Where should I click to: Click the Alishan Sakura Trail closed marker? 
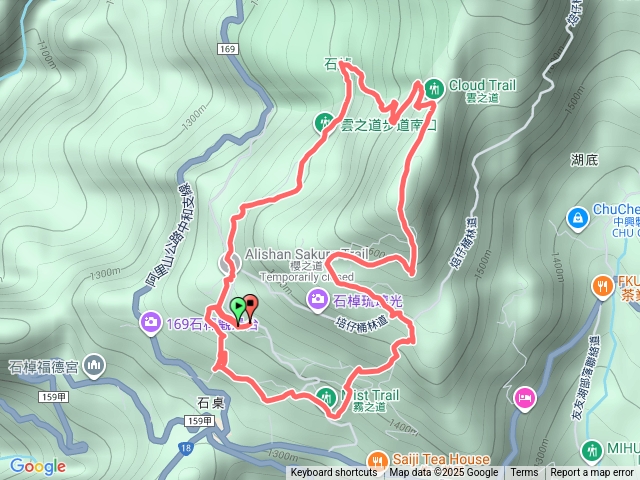click(x=229, y=263)
